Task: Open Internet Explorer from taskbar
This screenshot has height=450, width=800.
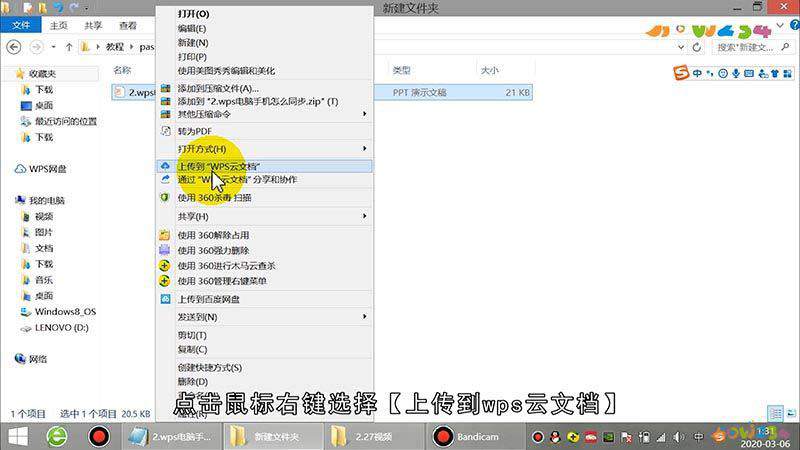Action: tap(57, 437)
